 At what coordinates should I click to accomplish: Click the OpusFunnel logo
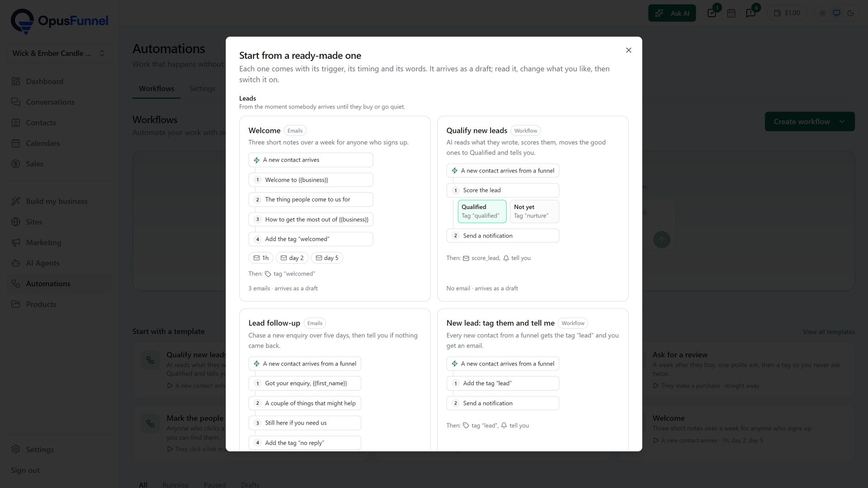click(59, 21)
